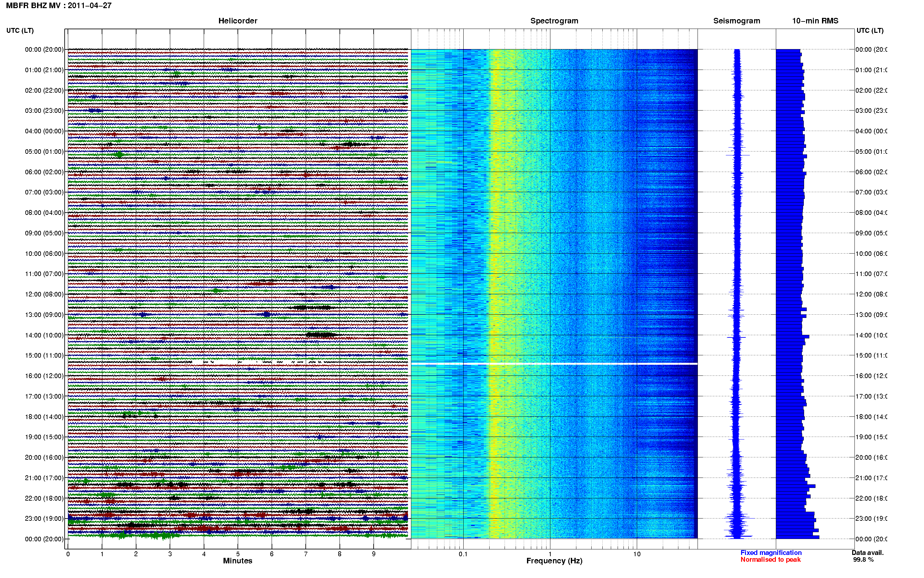Click the left 12:00 (08:00) time label
This screenshot has width=924, height=578.
[44, 294]
